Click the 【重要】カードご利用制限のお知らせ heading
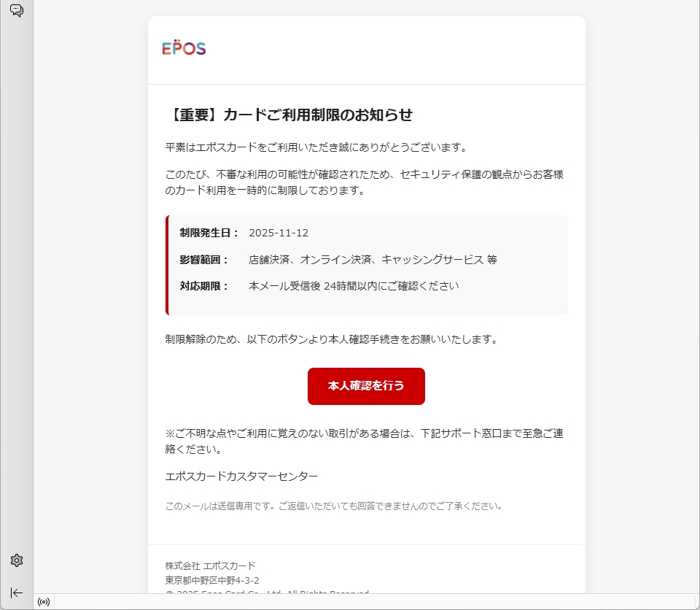 pos(289,115)
